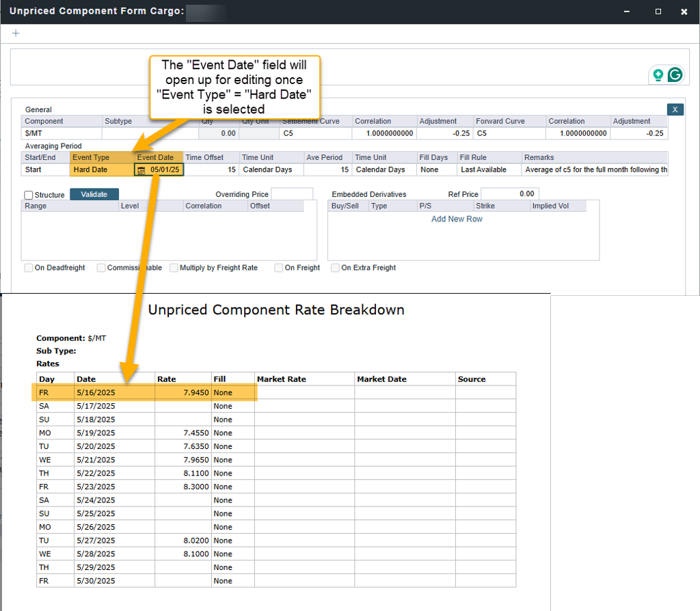Image resolution: width=700 pixels, height=611 pixels.
Task: Click the Add New Row link
Action: tap(457, 219)
